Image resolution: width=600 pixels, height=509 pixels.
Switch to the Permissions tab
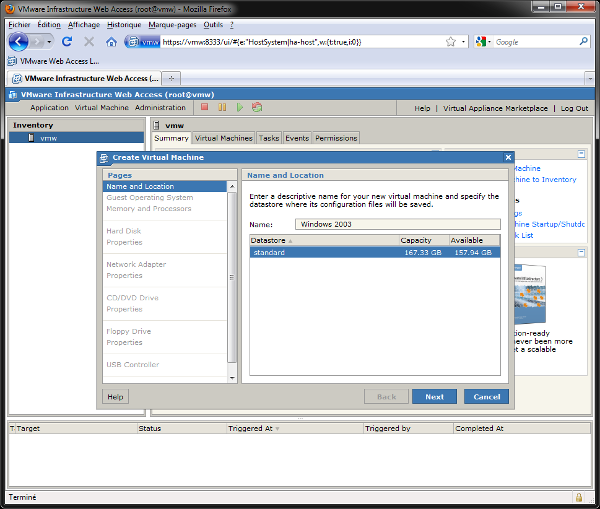[x=336, y=138]
